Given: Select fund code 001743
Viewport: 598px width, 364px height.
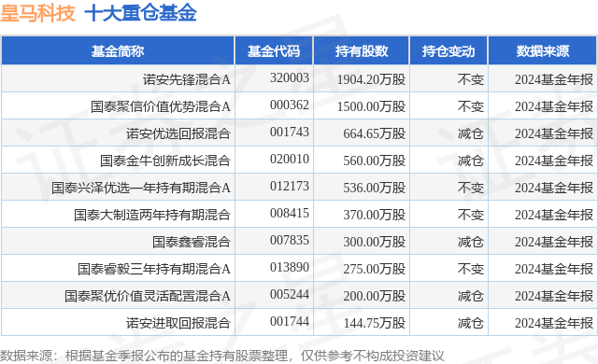Looking at the screenshot, I should (290, 133).
